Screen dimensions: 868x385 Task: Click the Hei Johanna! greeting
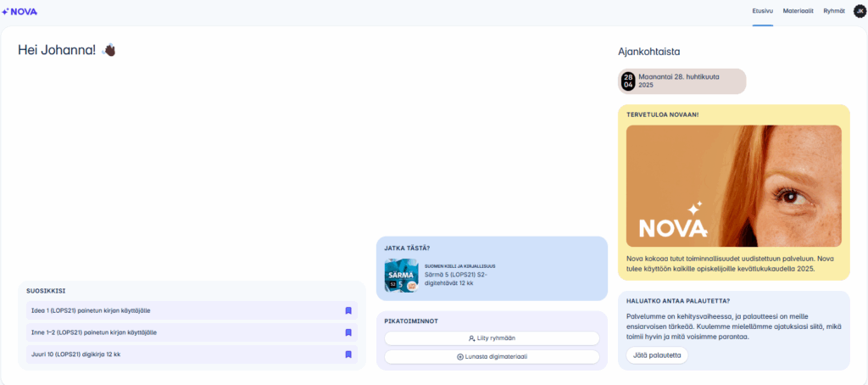[x=57, y=50]
